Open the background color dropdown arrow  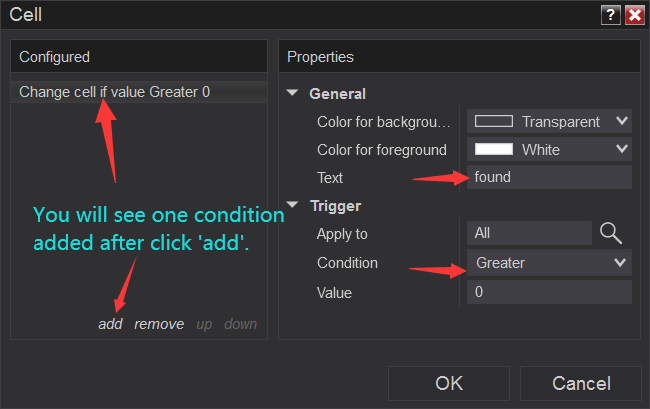pos(621,121)
